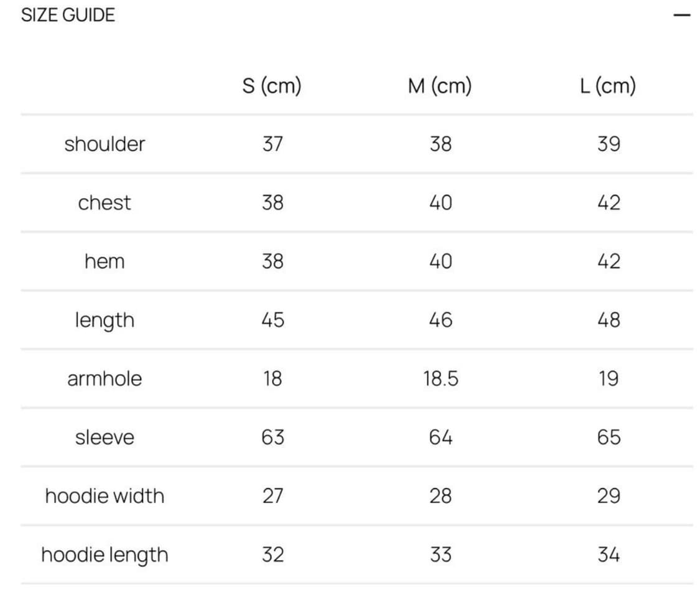This screenshot has height=595, width=700.
Task: Select the S (cm) column header
Action: (272, 85)
